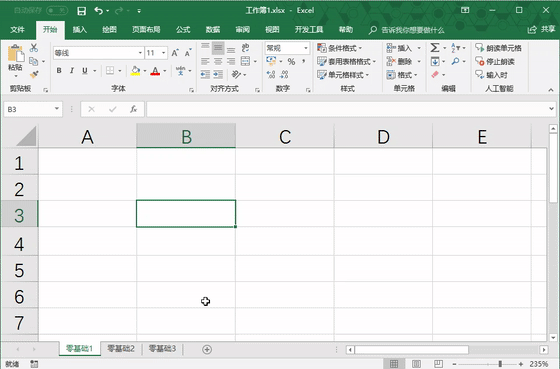Image resolution: width=560 pixels, height=369 pixels.
Task: Toggle bold formatting
Action: 59,70
